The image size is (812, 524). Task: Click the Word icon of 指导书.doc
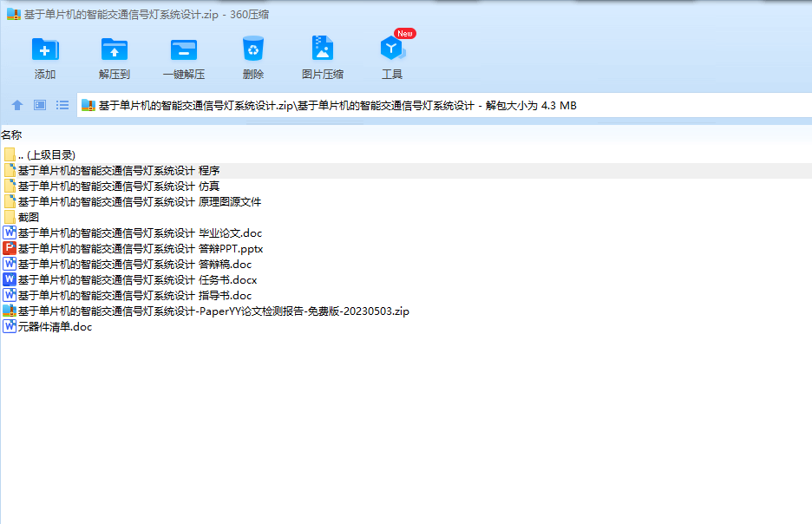pos(10,295)
